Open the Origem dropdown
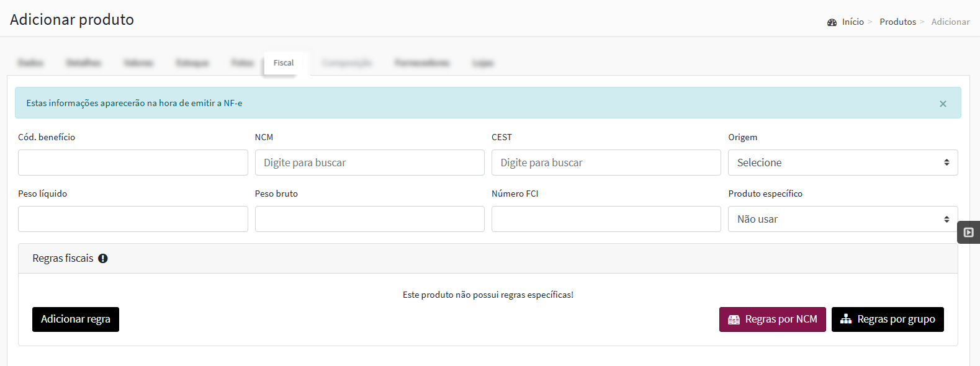This screenshot has width=980, height=366. click(x=843, y=163)
